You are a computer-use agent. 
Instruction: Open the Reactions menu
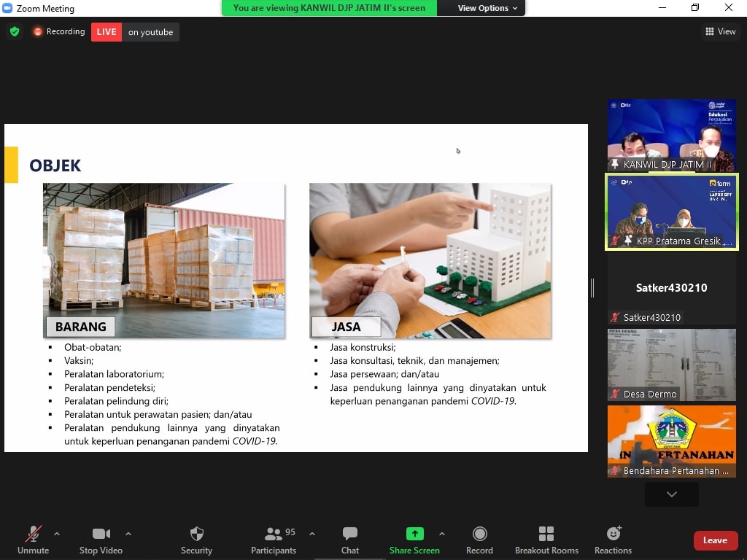click(613, 540)
